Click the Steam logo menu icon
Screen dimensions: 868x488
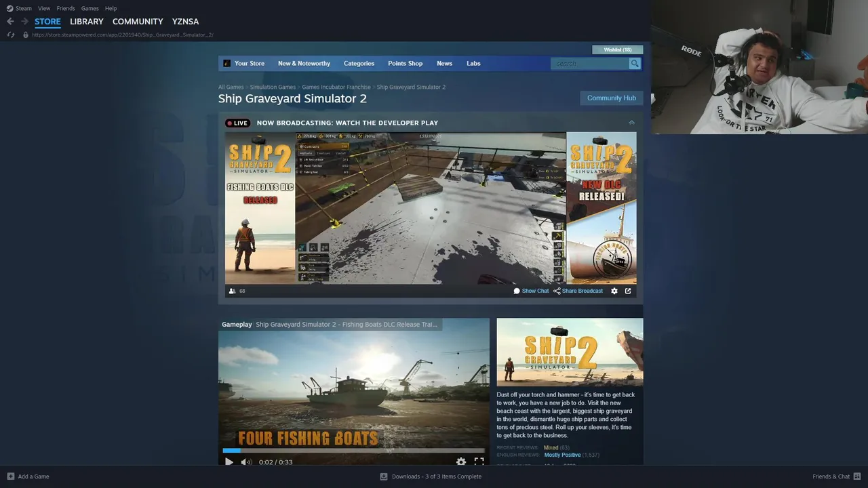click(10, 8)
